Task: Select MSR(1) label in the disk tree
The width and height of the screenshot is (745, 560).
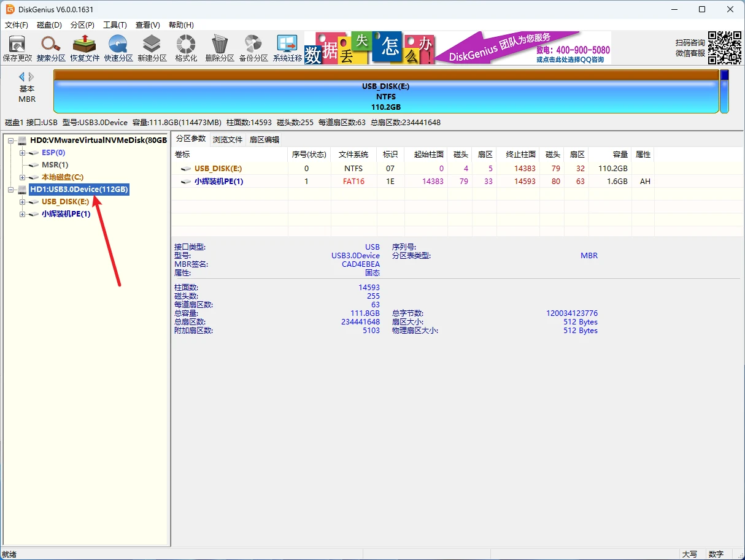Action: [x=55, y=165]
